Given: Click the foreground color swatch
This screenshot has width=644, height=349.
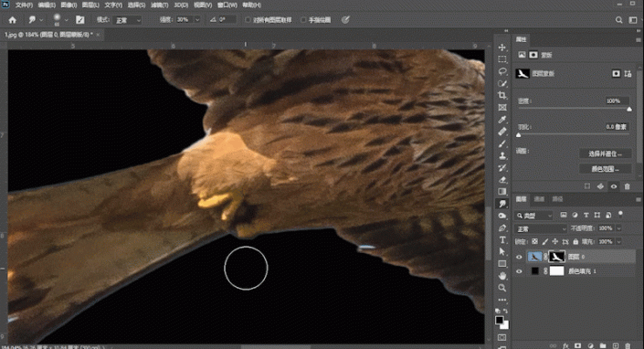Looking at the screenshot, I should [499, 320].
